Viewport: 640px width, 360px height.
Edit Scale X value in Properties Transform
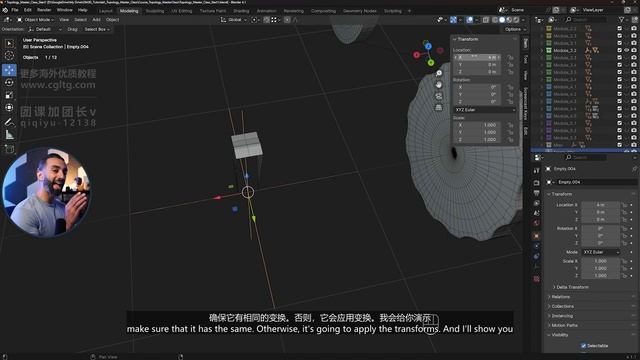pyautogui.click(x=600, y=261)
